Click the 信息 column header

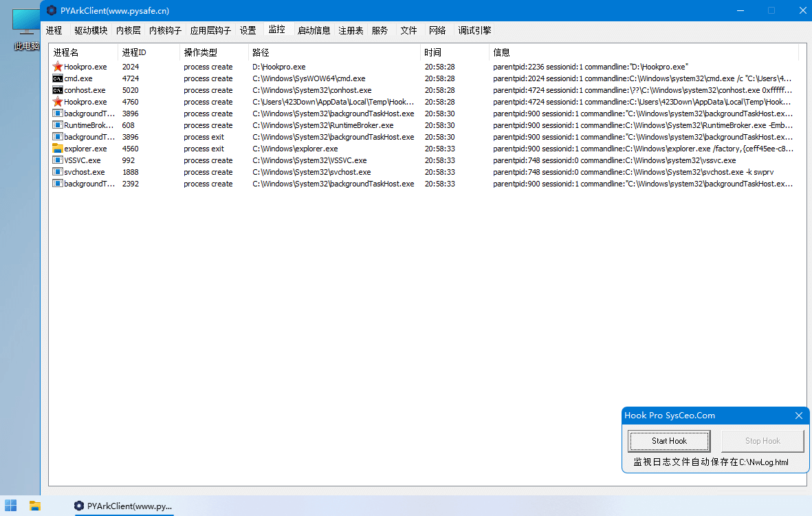[644, 52]
